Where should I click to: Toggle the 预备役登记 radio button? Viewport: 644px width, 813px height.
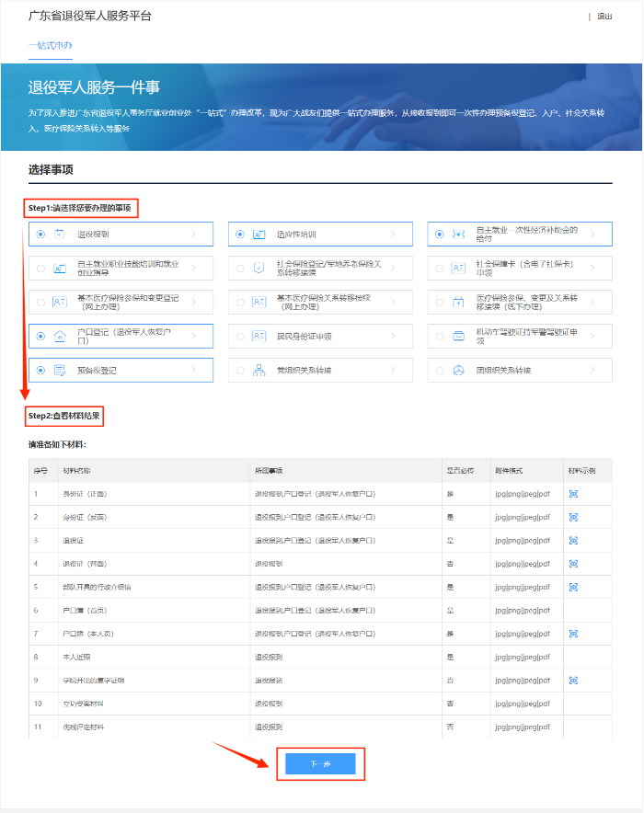pos(40,371)
